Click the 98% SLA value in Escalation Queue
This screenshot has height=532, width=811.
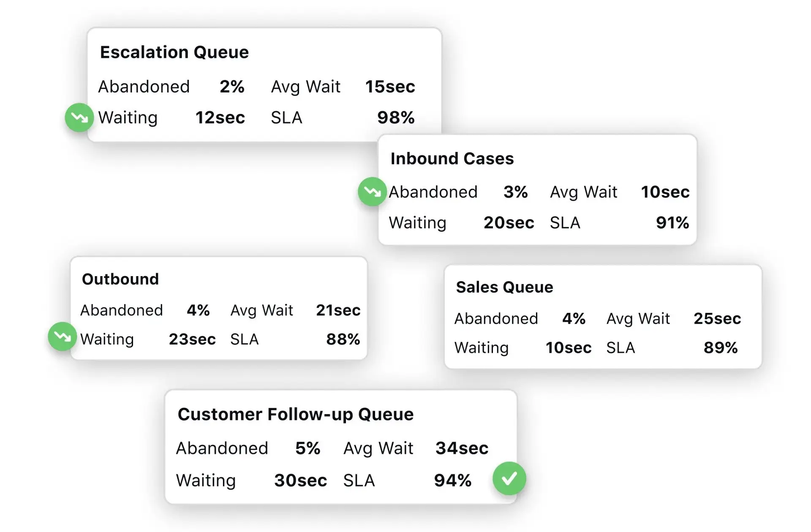pos(396,117)
